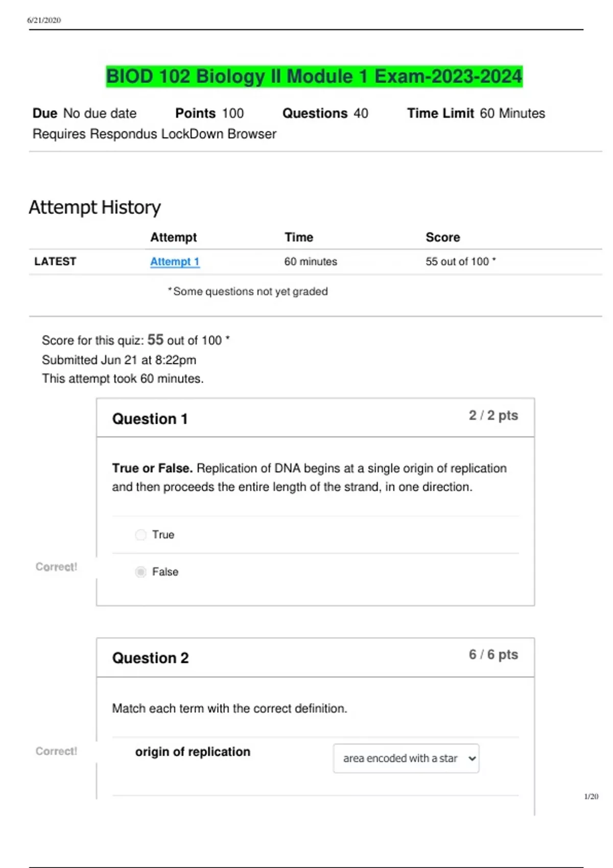
Task: Click the Correct! indicator beside Question 1
Action: (x=56, y=567)
